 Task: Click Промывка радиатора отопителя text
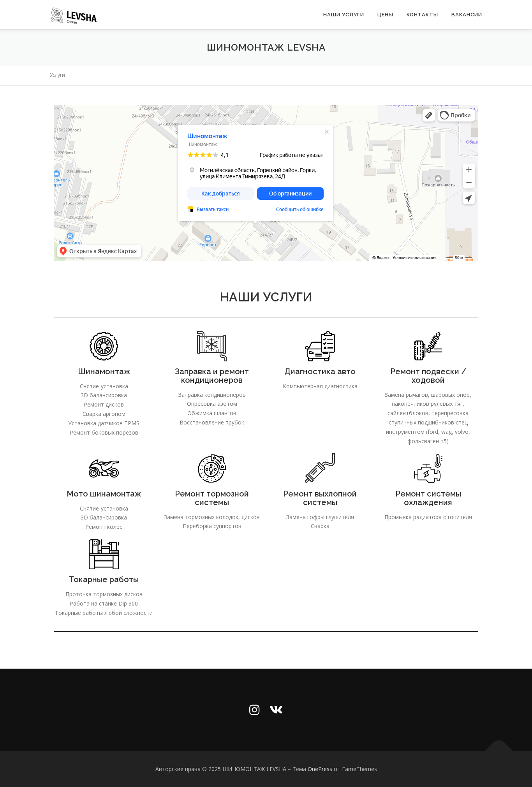pyautogui.click(x=428, y=517)
